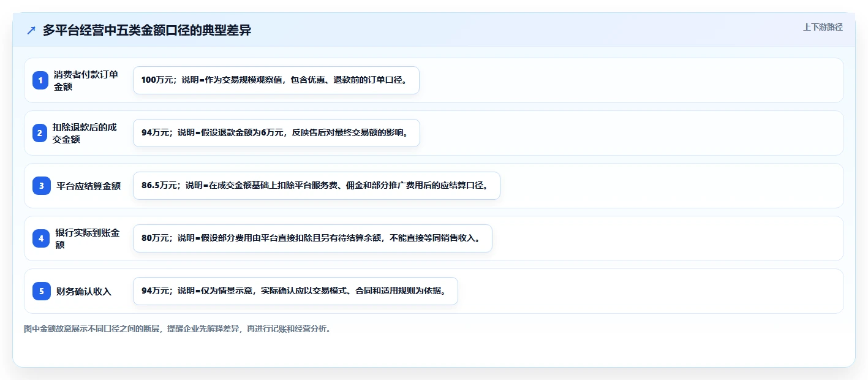
Task: Select the label 扣除退款后的成交金额
Action: click(x=85, y=133)
